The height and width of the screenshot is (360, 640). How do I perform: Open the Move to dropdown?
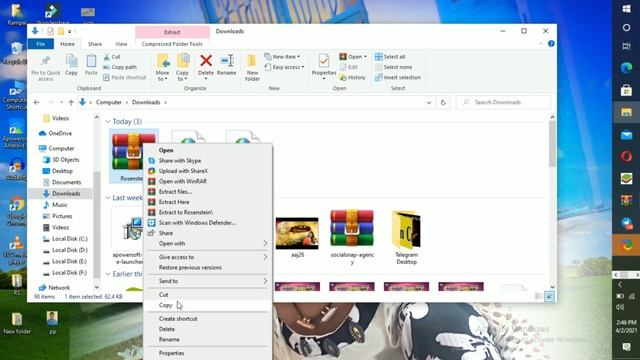click(x=162, y=79)
